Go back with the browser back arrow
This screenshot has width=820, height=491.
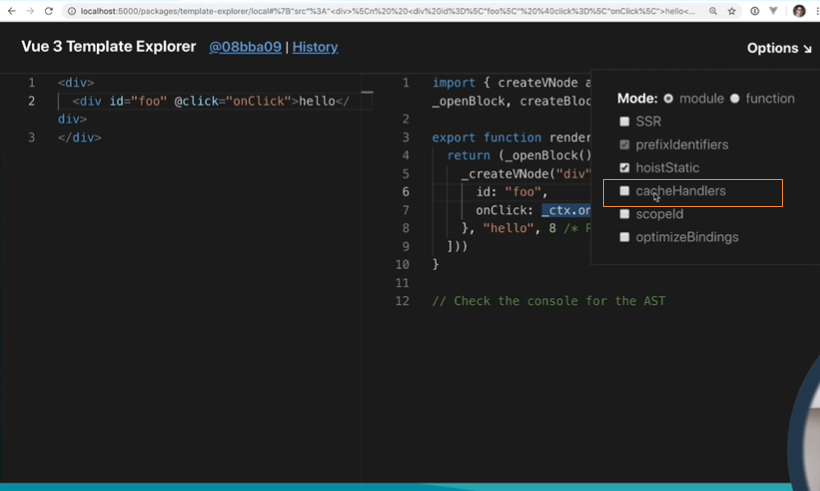tap(12, 11)
